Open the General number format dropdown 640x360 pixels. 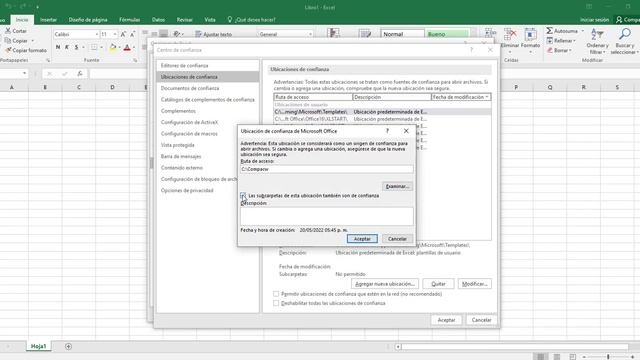[x=310, y=34]
